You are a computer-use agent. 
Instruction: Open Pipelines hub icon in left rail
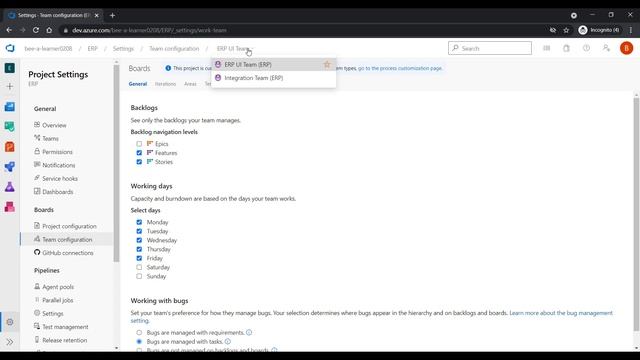coord(10,167)
